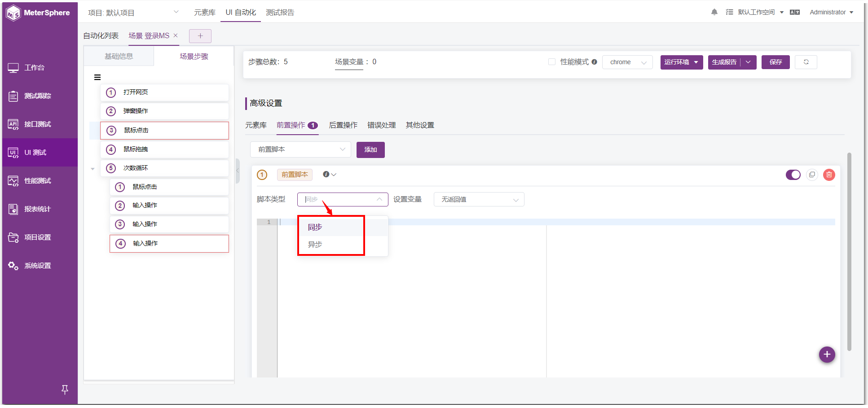This screenshot has width=868, height=408.
Task: Open the chrome browser dropdown
Action: [628, 62]
